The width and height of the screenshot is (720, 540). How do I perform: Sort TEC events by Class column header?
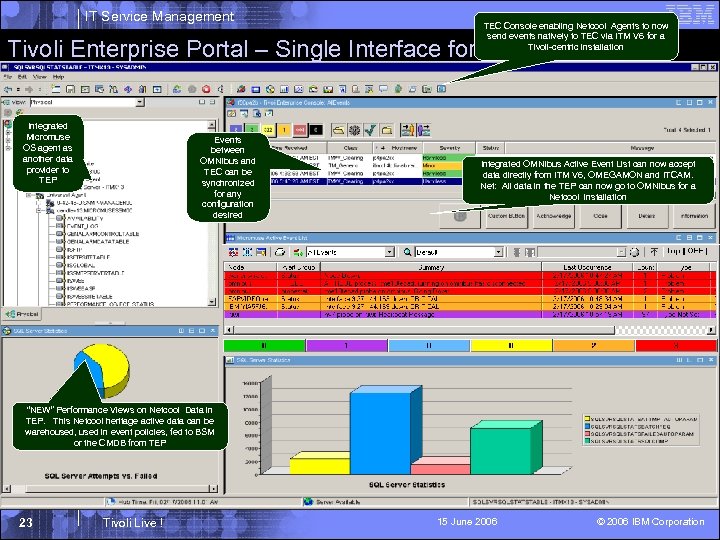click(x=350, y=148)
